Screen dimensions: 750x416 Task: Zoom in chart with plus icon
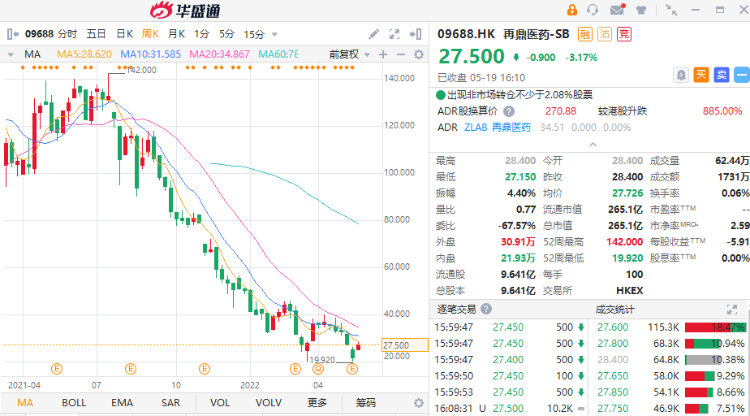[383, 55]
